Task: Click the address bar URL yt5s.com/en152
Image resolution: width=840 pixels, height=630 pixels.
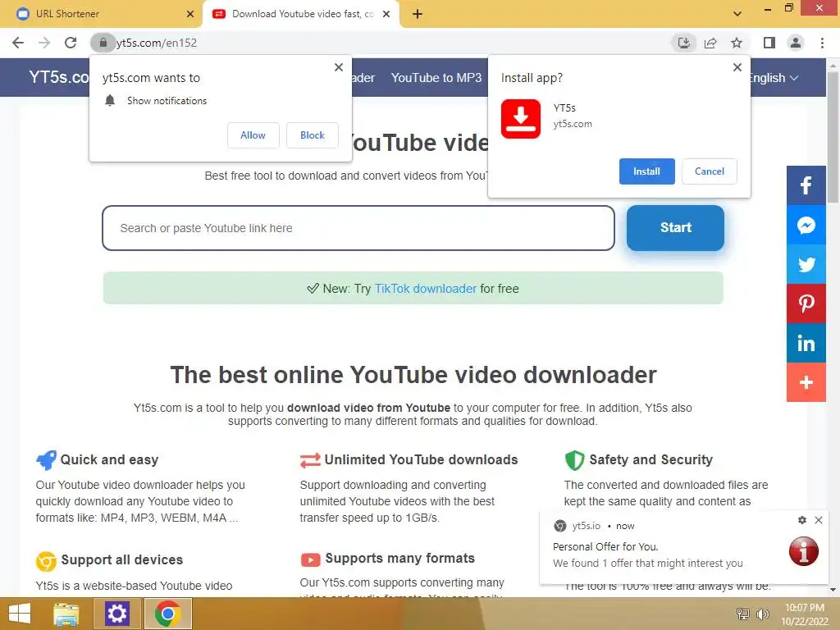Action: [x=157, y=43]
